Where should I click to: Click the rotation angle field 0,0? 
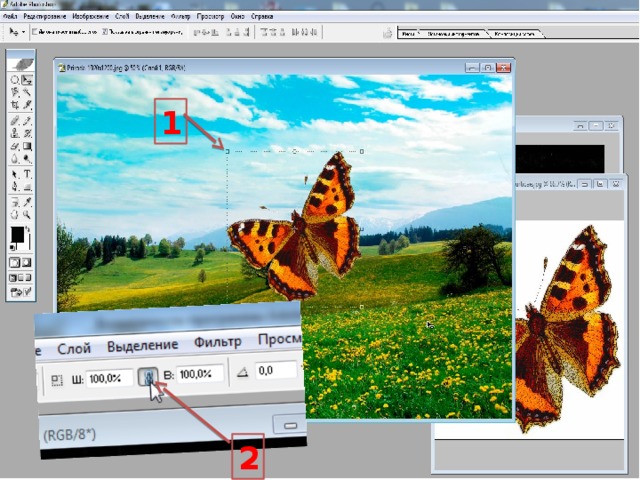(273, 371)
